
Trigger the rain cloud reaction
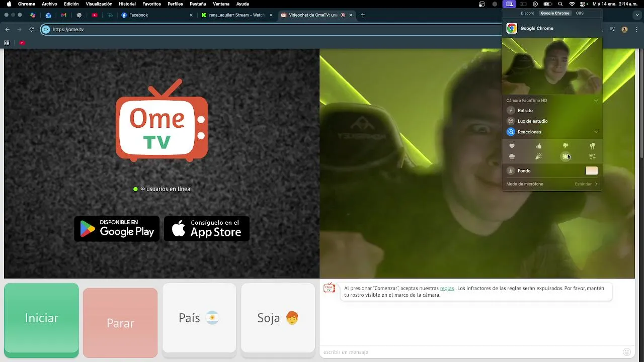coord(512,156)
